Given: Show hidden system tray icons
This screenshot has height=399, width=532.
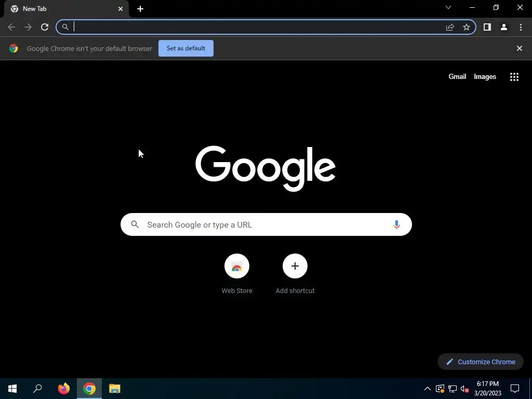Looking at the screenshot, I should (x=428, y=389).
